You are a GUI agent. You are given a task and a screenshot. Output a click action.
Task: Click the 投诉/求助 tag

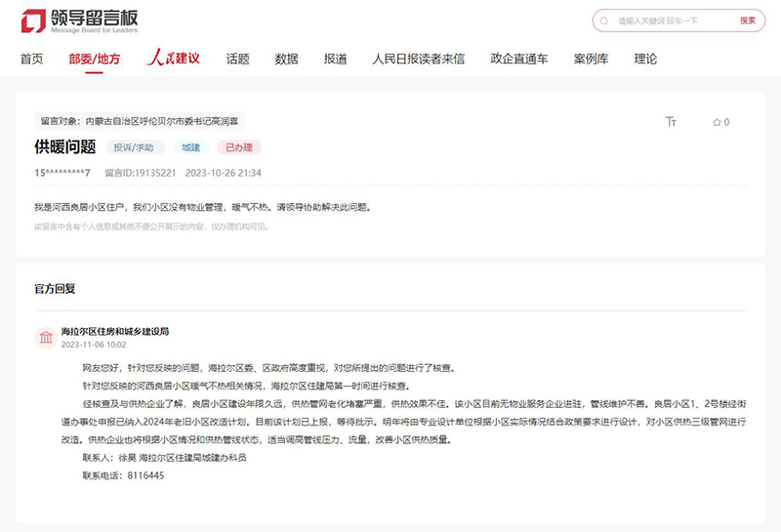click(134, 148)
